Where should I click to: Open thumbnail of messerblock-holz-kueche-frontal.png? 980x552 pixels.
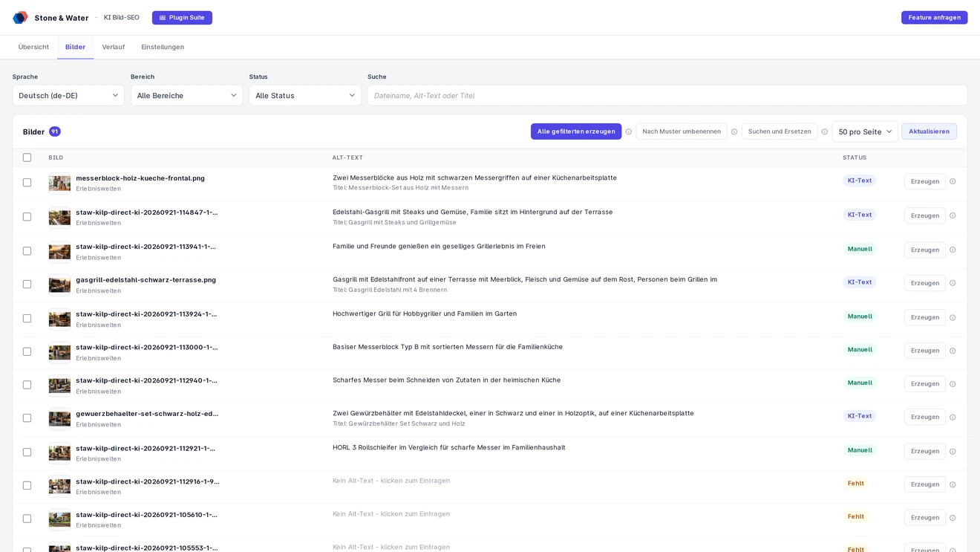[59, 183]
